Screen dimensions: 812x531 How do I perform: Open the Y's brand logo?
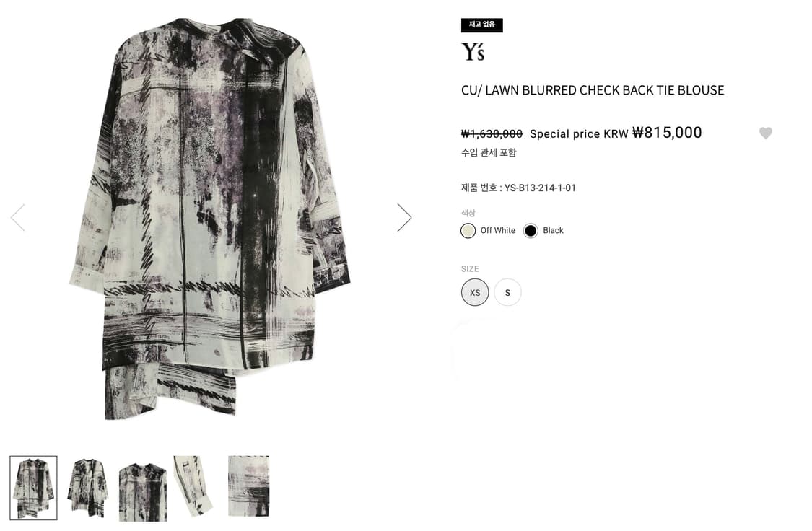point(473,52)
